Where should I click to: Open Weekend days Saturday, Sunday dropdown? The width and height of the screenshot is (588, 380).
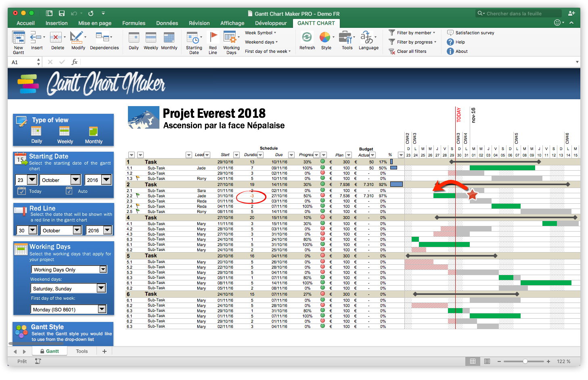pyautogui.click(x=101, y=288)
